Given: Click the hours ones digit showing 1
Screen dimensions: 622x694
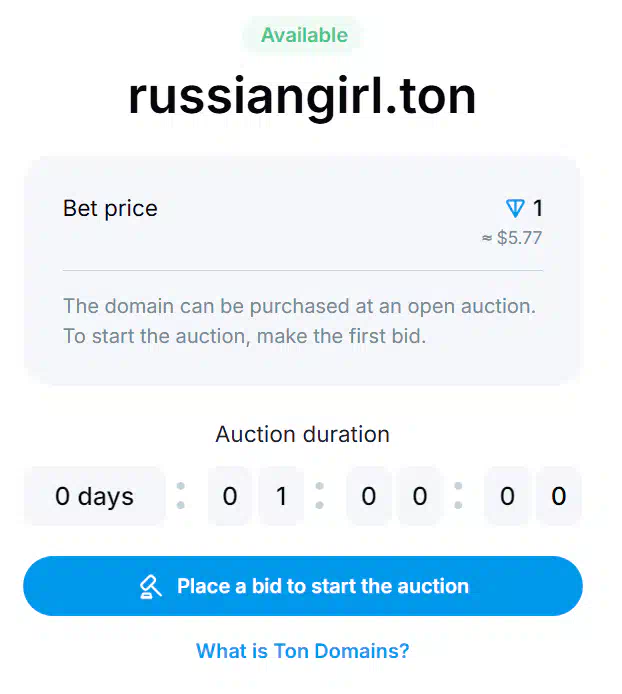Looking at the screenshot, I should 281,496.
